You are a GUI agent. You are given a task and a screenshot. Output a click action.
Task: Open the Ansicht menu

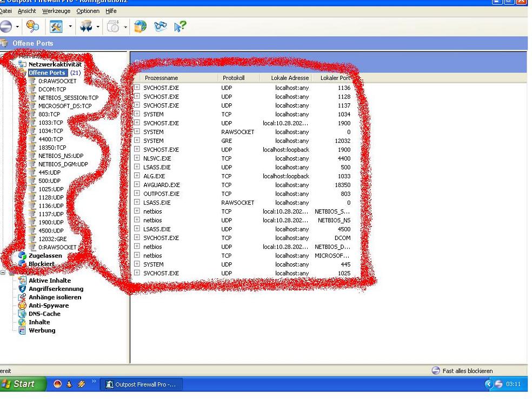27,11
